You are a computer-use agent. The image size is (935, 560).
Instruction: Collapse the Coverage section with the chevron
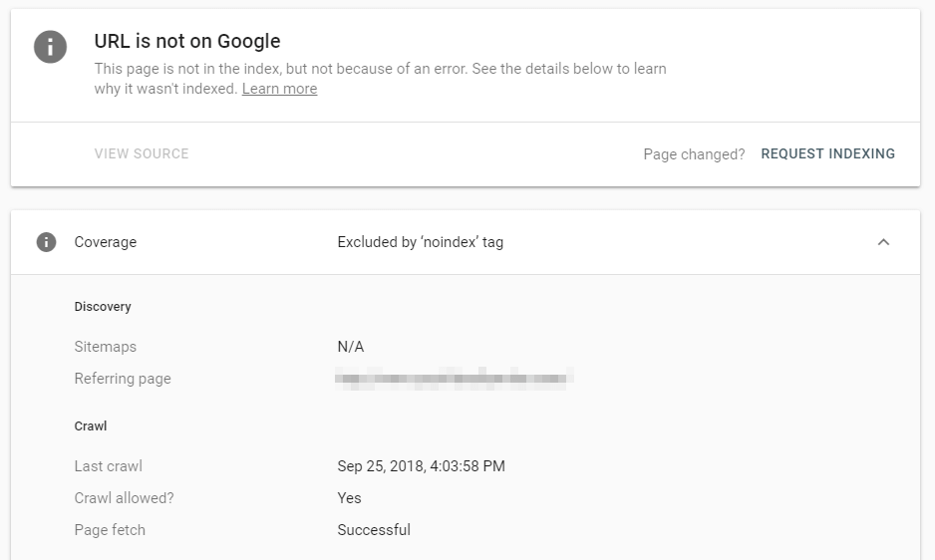point(883,242)
